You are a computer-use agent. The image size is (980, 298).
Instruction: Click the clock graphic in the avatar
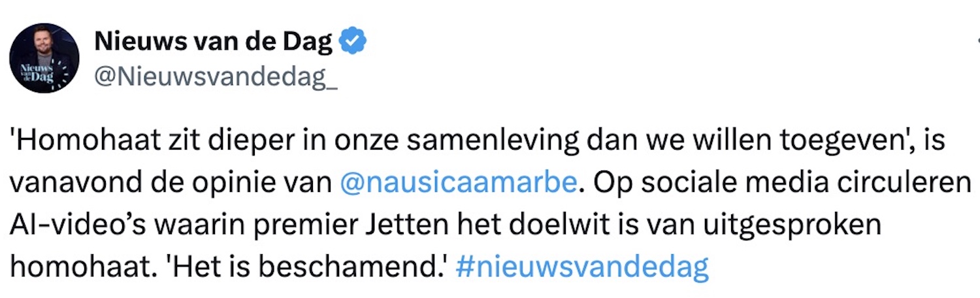[x=62, y=73]
